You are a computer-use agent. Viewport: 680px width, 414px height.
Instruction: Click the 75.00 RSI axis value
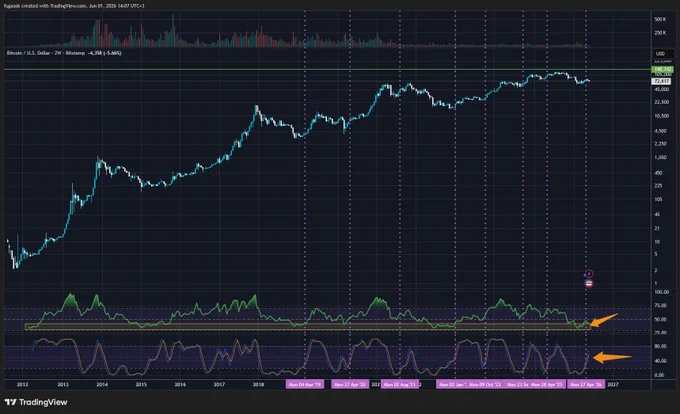point(660,306)
